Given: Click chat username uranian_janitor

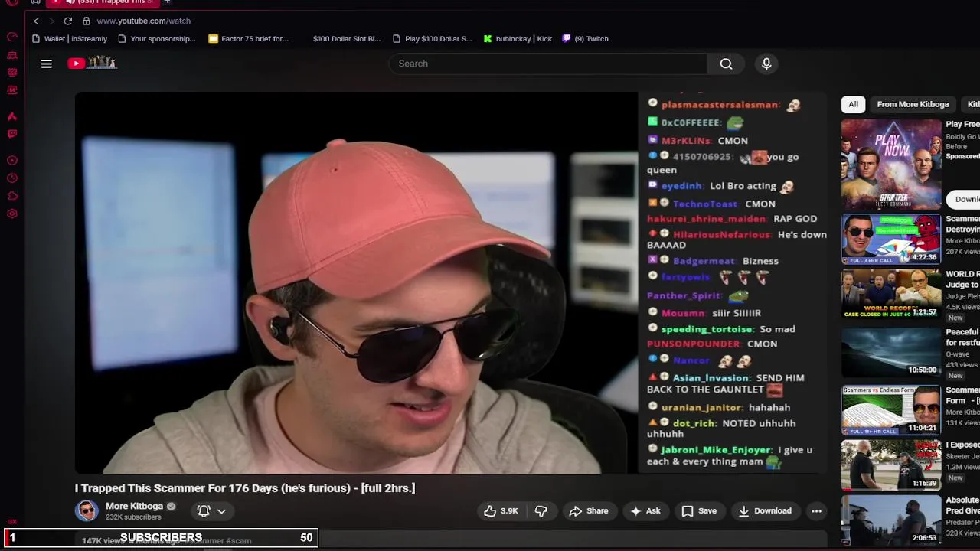Looking at the screenshot, I should click(x=701, y=407).
